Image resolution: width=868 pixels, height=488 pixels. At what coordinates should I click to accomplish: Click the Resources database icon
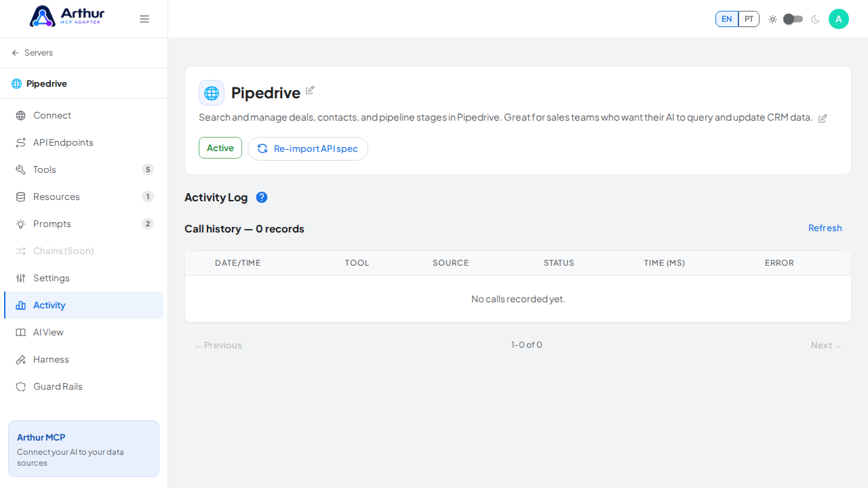pyautogui.click(x=21, y=197)
